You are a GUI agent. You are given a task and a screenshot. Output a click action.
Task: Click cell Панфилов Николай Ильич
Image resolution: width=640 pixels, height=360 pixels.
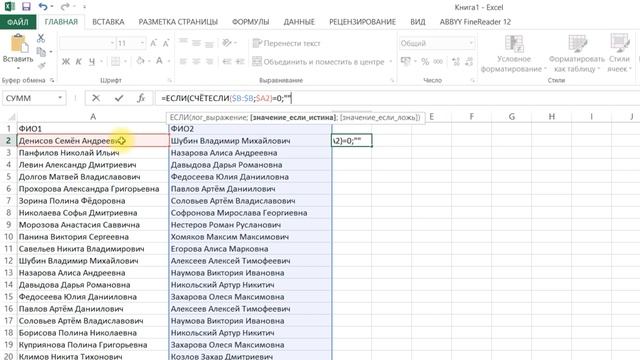(93, 153)
